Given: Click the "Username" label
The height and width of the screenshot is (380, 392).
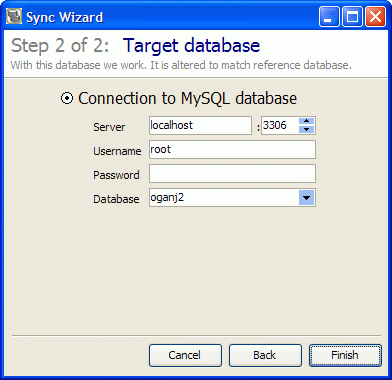Looking at the screenshot, I should pos(117,151).
